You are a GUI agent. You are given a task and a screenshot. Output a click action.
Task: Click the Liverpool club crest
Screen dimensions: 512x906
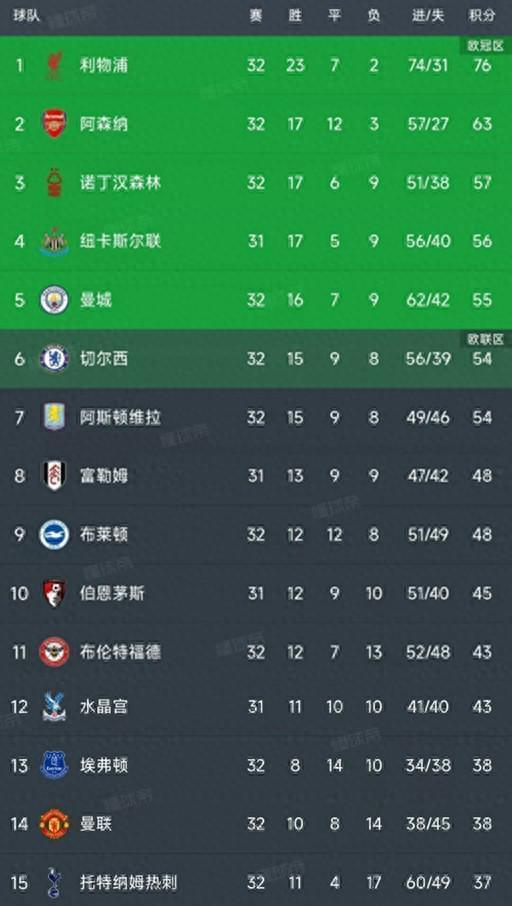point(54,65)
